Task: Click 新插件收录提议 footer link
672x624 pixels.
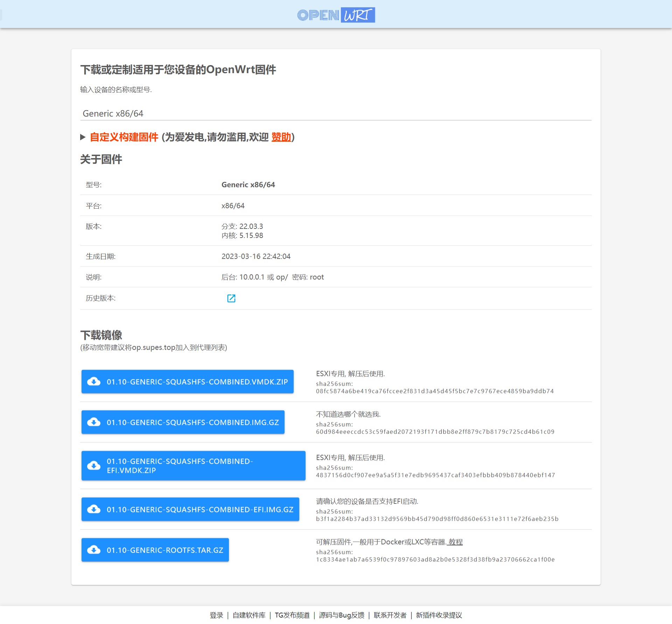Action: (x=439, y=615)
